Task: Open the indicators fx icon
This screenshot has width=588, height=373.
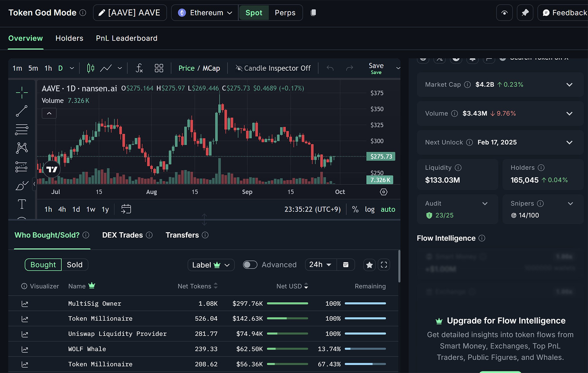Action: tap(139, 68)
